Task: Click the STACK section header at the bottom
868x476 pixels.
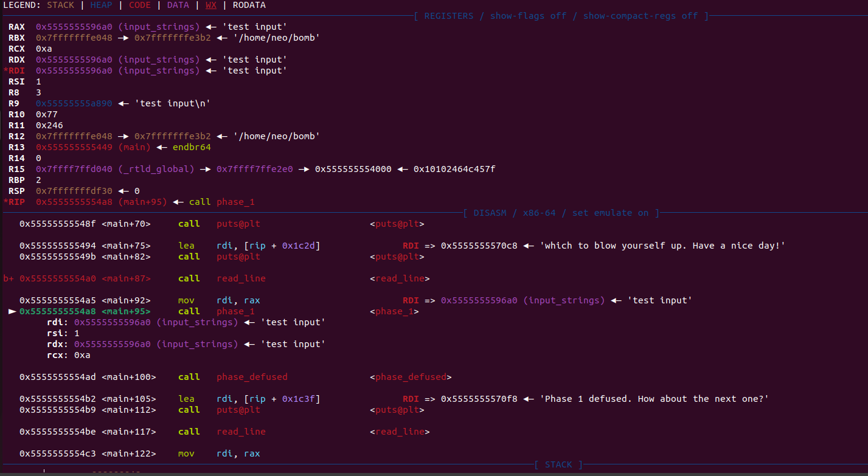Action: click(558, 464)
